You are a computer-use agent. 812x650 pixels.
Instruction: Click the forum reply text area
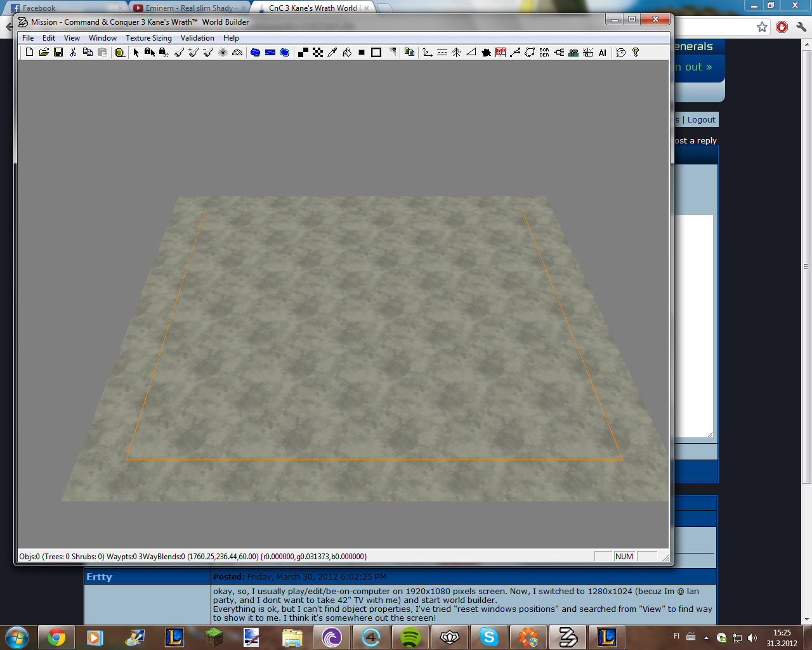coord(693,326)
